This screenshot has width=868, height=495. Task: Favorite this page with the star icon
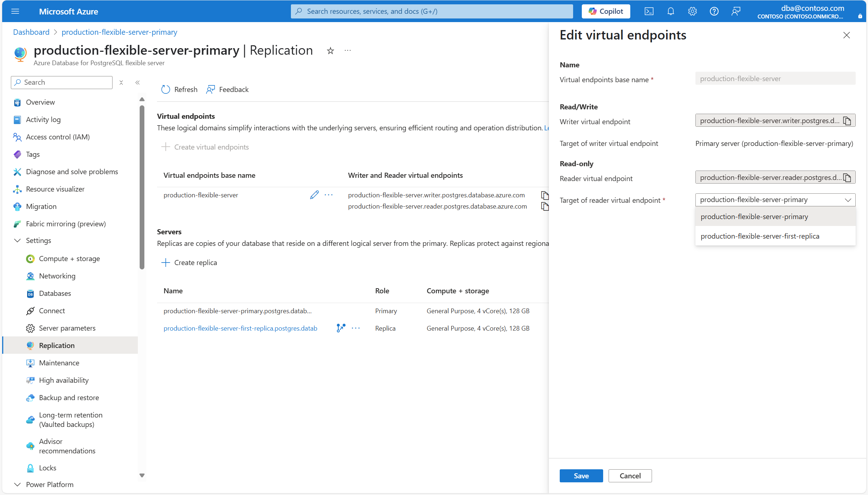point(330,51)
